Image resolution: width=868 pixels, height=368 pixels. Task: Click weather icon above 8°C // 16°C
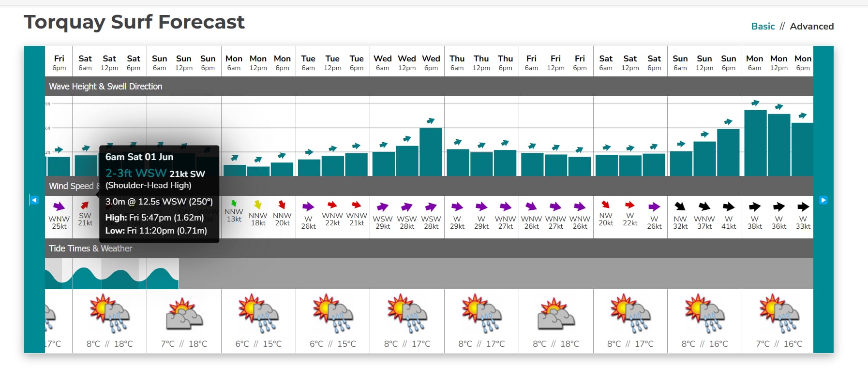click(705, 313)
